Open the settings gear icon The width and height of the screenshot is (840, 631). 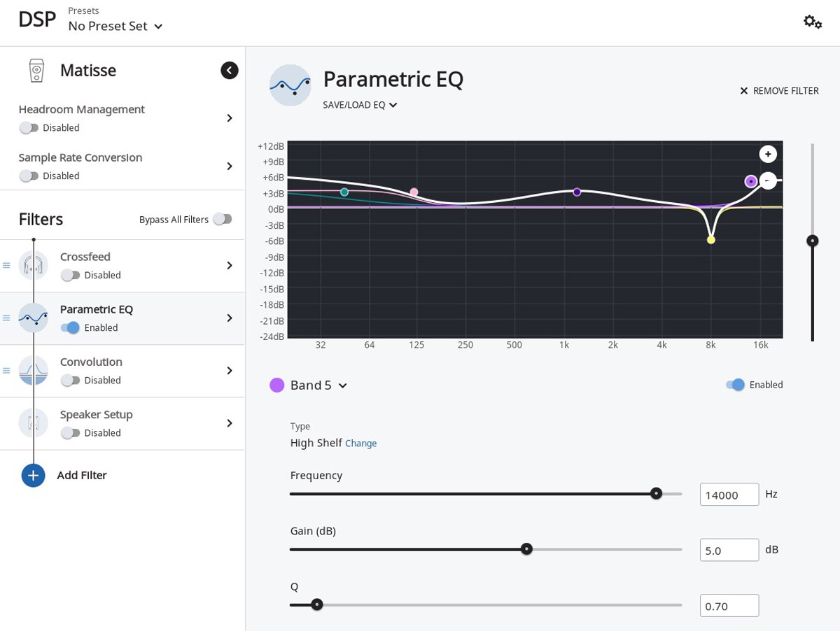click(812, 22)
